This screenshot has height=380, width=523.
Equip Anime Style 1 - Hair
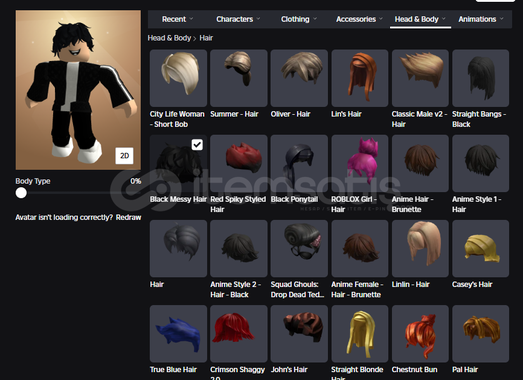pyautogui.click(x=481, y=163)
